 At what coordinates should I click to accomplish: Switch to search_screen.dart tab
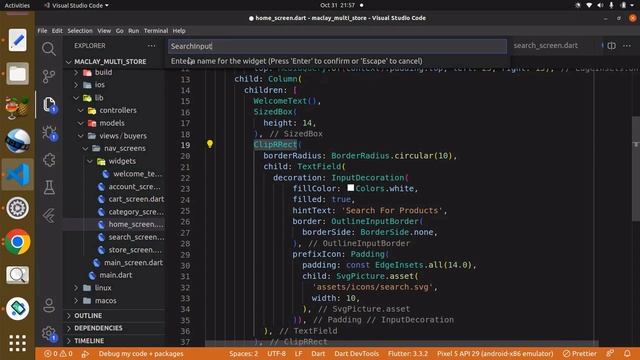(545, 45)
